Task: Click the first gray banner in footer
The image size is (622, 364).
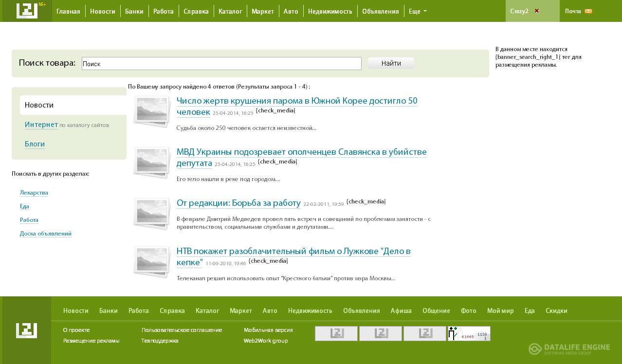Action: coord(336,334)
